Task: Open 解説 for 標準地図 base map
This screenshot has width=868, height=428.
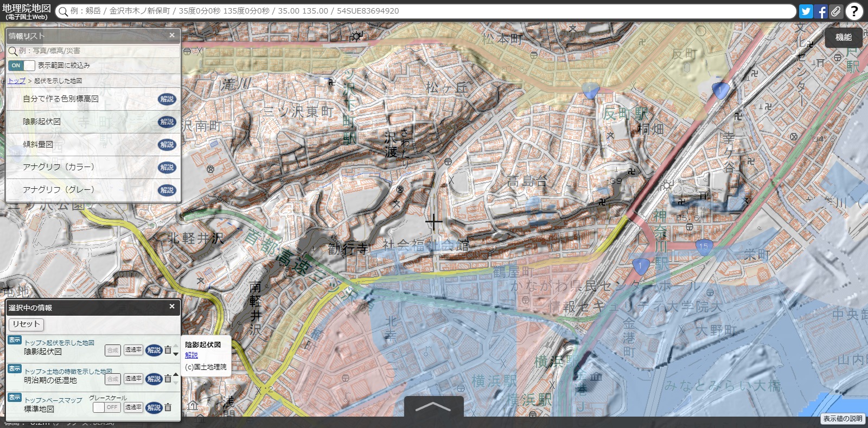Action: 154,407
